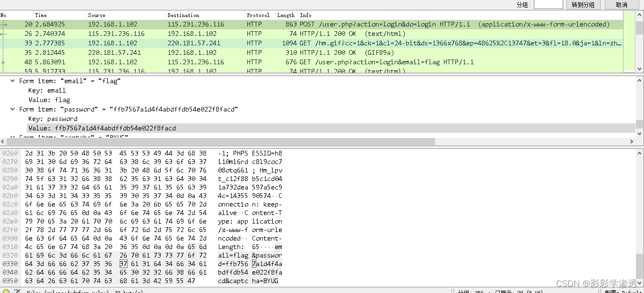Image resolution: width=644 pixels, height=293 pixels.
Task: Click ASCII text "ha=BYUG" in hex pane
Action: pyautogui.click(x=265, y=281)
